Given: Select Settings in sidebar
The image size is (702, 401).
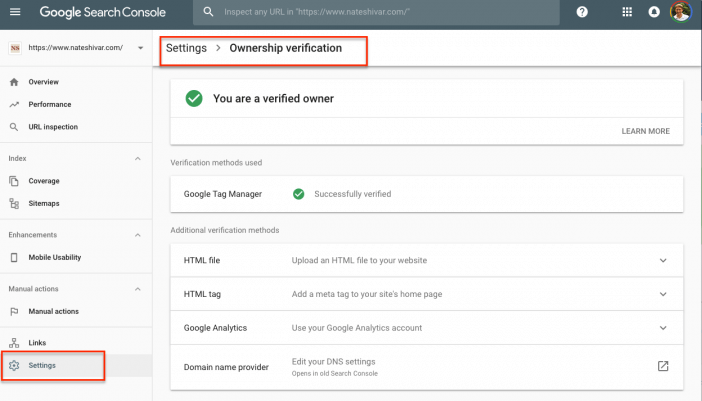Looking at the screenshot, I should coord(42,366).
